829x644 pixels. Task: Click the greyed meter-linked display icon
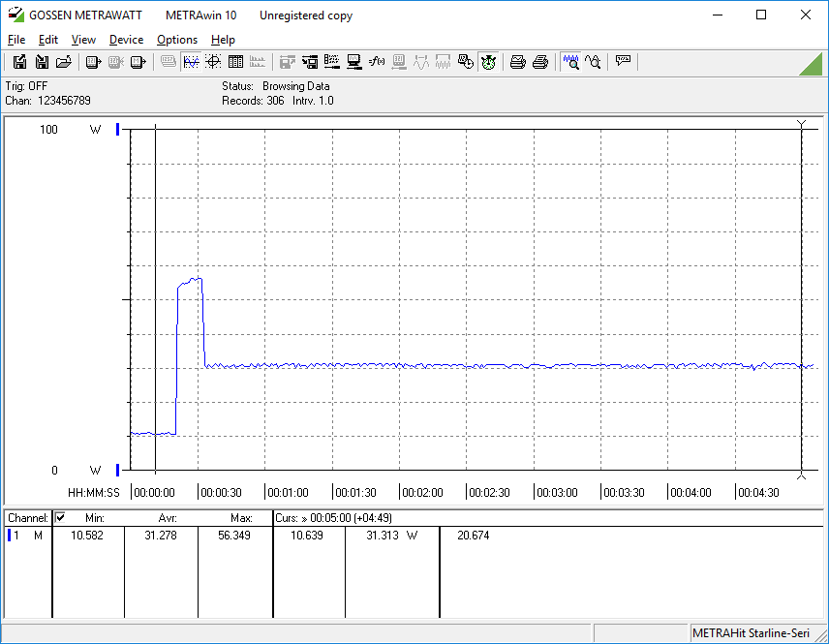[x=399, y=62]
